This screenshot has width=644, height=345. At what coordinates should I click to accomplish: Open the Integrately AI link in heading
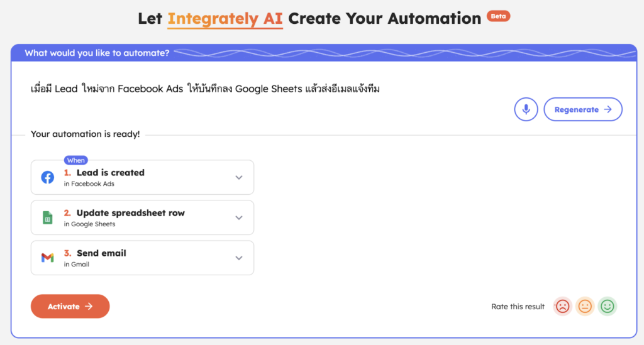225,19
